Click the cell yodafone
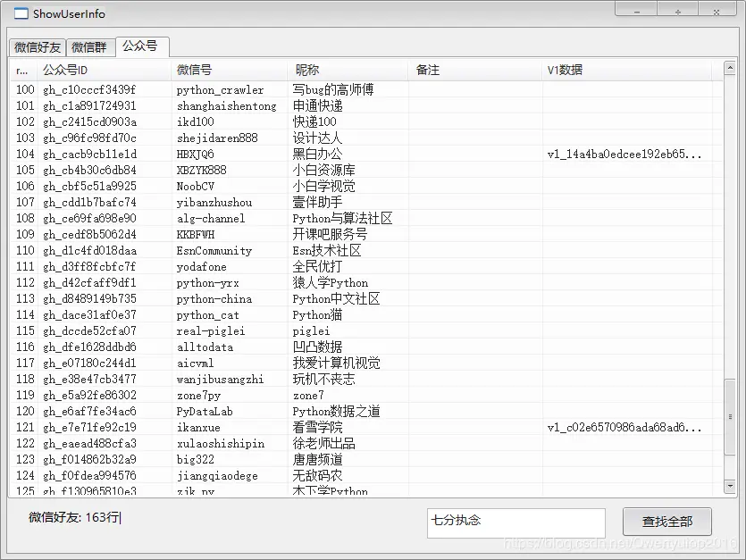746x560 pixels. (201, 267)
